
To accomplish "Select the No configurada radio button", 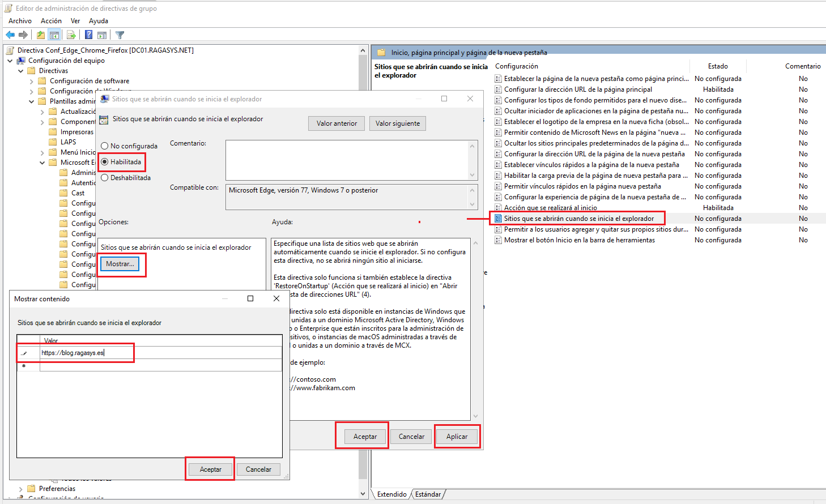I will pos(104,146).
